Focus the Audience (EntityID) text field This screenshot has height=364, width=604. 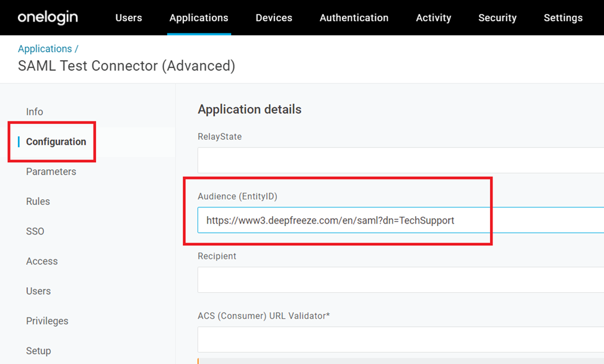(400, 220)
